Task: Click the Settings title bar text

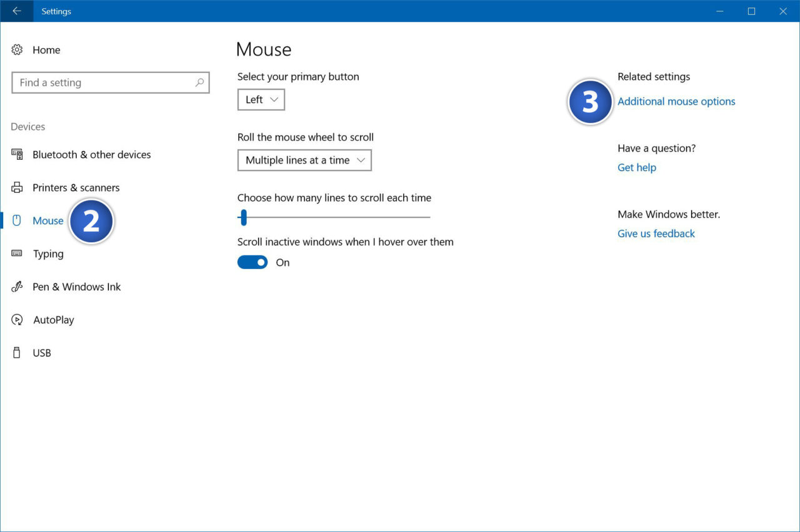Action: click(x=56, y=11)
